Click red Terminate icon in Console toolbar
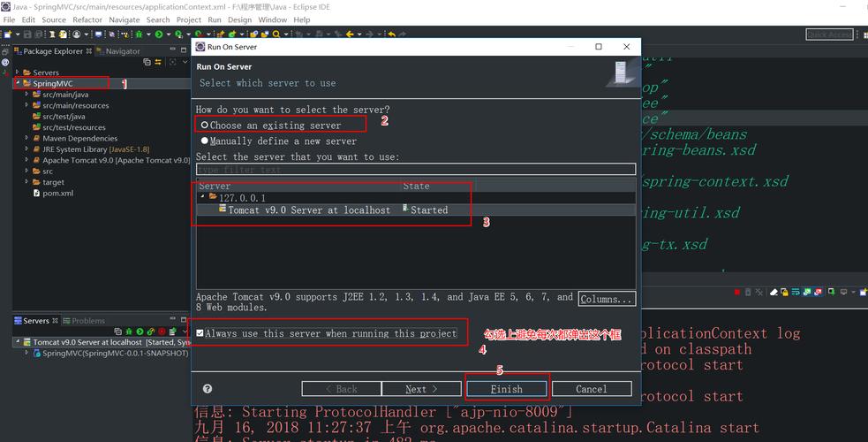The image size is (868, 442). (736, 292)
